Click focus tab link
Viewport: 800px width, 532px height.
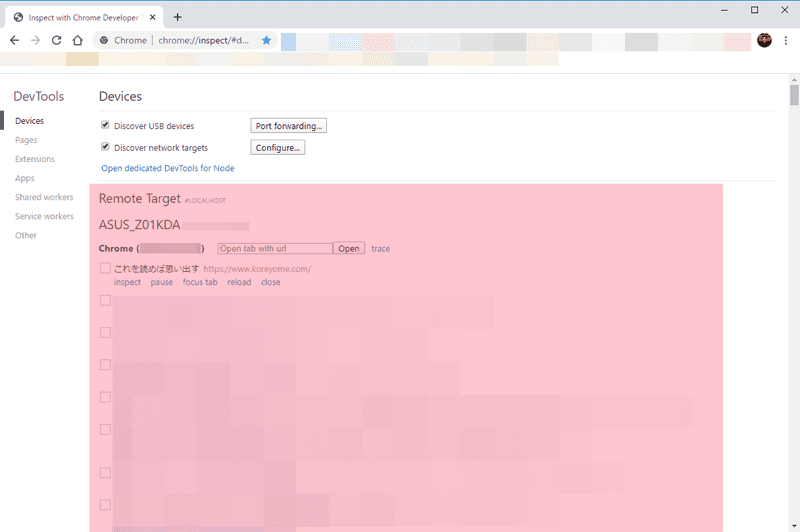click(x=200, y=282)
